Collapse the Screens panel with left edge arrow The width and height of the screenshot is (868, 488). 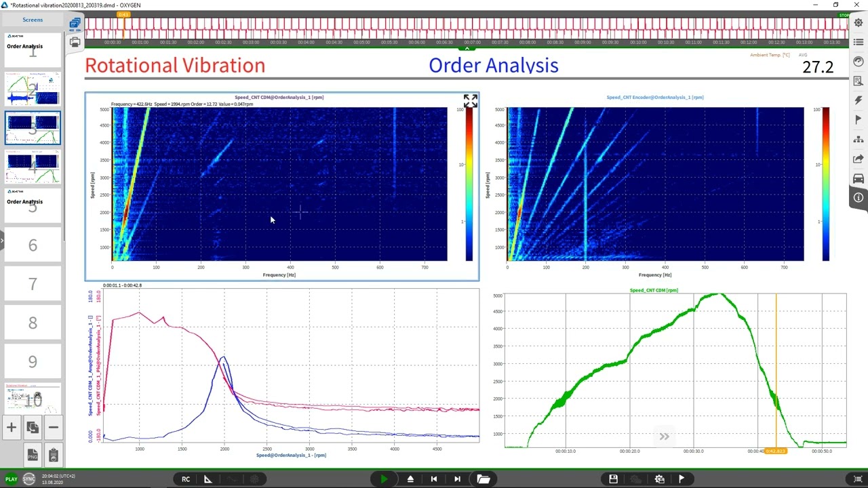(2, 240)
